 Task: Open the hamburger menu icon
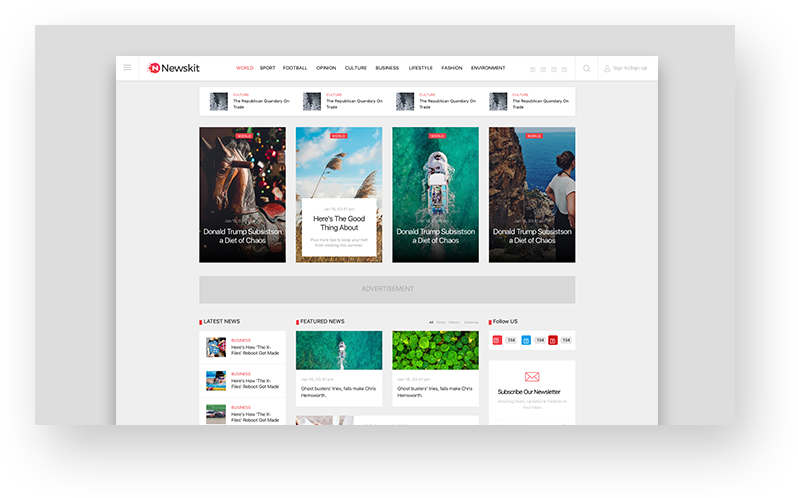[x=127, y=68]
